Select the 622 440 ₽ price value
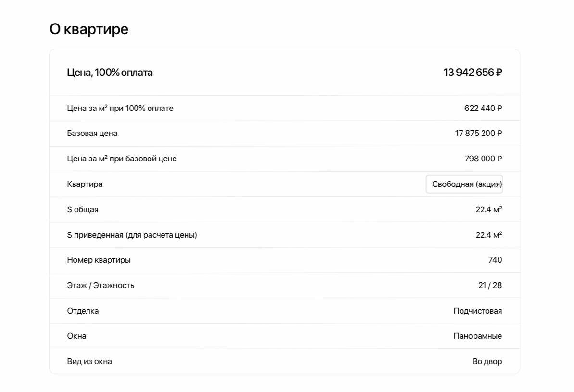 click(x=483, y=108)
